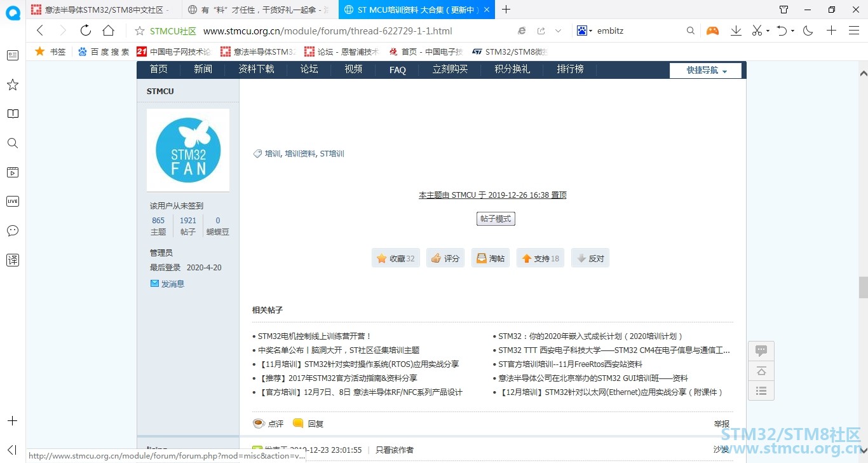
Task: Go to 首页 in site navigation
Action: pos(159,69)
